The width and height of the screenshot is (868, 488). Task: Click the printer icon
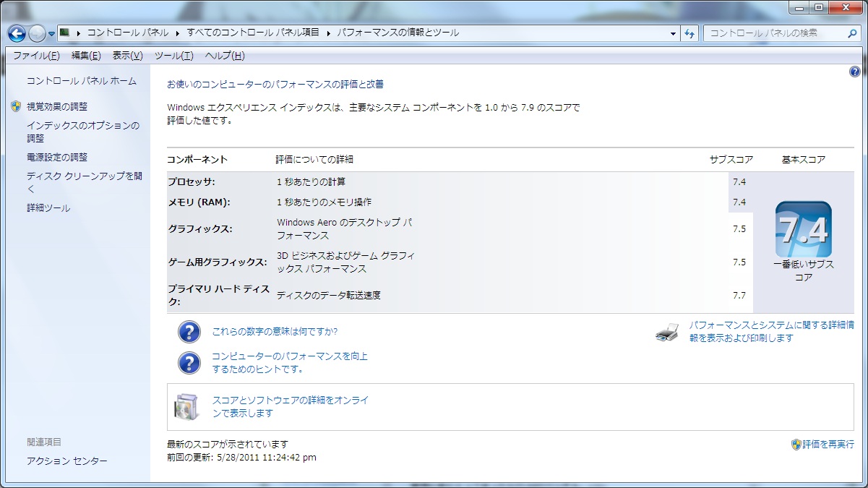[667, 333]
